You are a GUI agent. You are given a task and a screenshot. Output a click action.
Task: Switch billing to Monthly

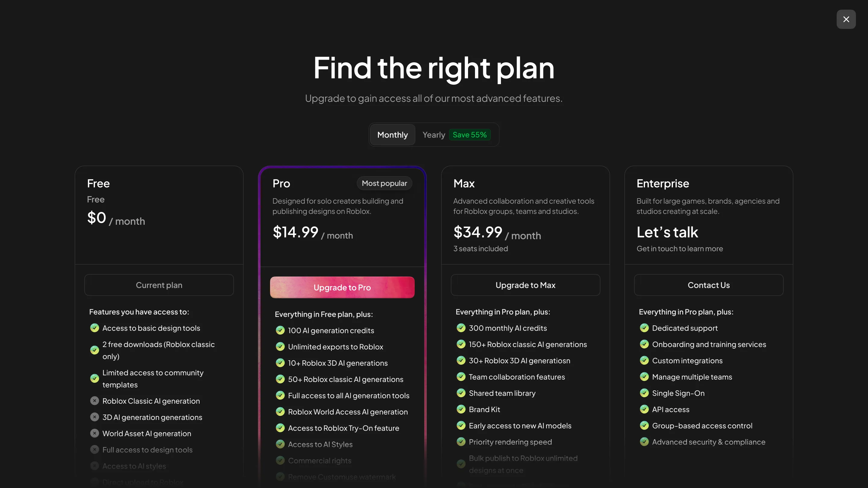point(392,135)
